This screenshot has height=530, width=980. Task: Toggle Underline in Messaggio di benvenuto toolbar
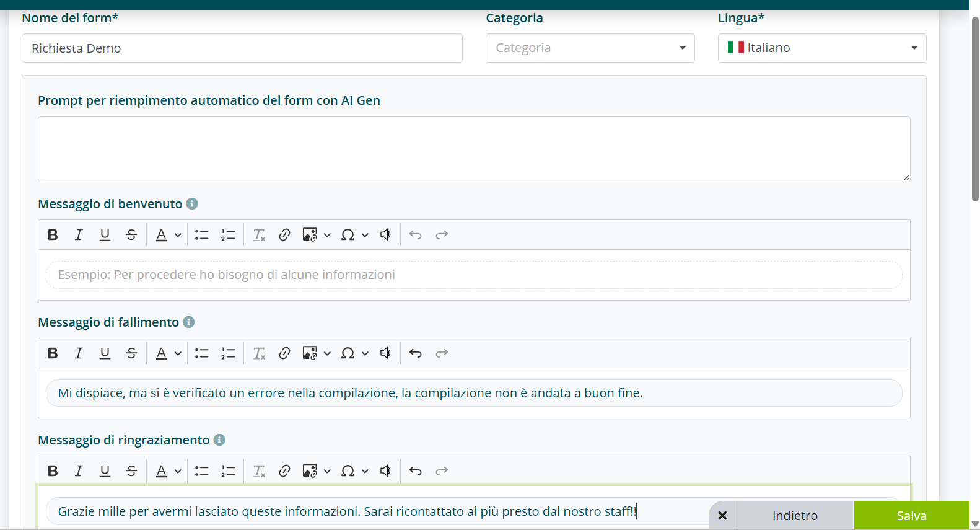(105, 235)
